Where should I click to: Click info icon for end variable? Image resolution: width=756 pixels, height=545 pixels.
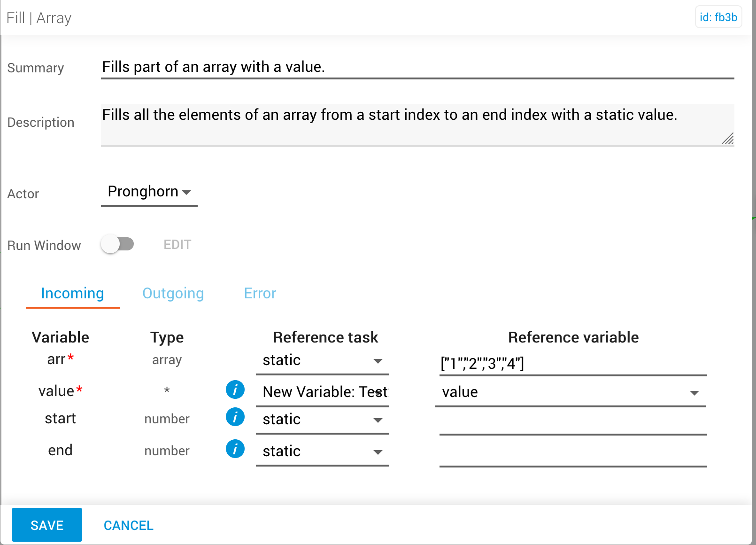[235, 449]
